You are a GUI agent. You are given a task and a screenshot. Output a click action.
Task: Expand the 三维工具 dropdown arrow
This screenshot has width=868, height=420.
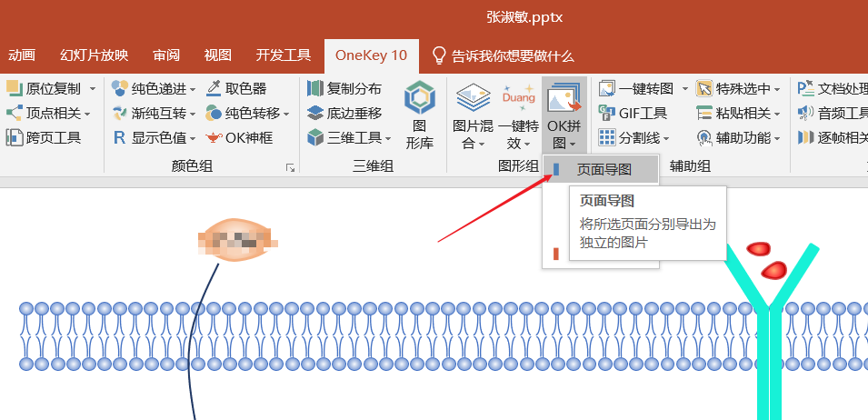coord(388,138)
